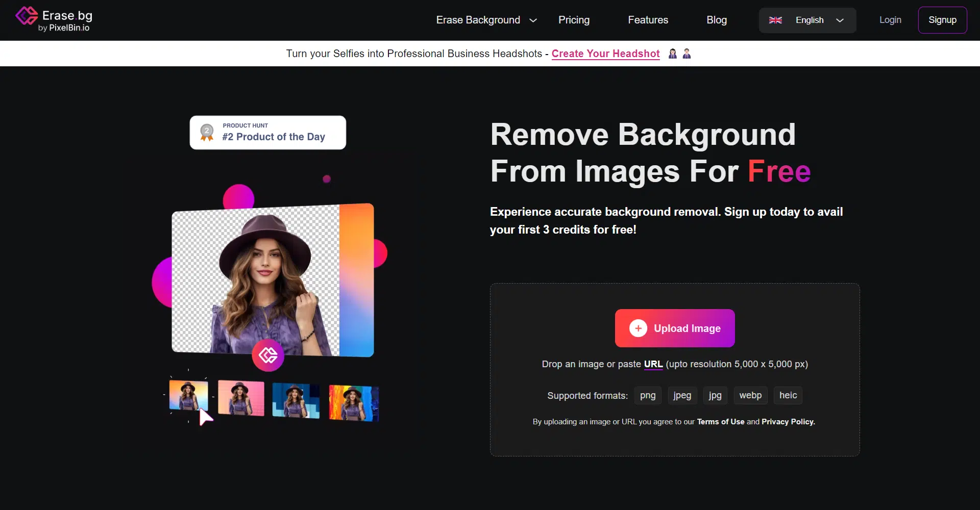Select the pink background preview thumbnail
The height and width of the screenshot is (510, 980).
pyautogui.click(x=241, y=398)
